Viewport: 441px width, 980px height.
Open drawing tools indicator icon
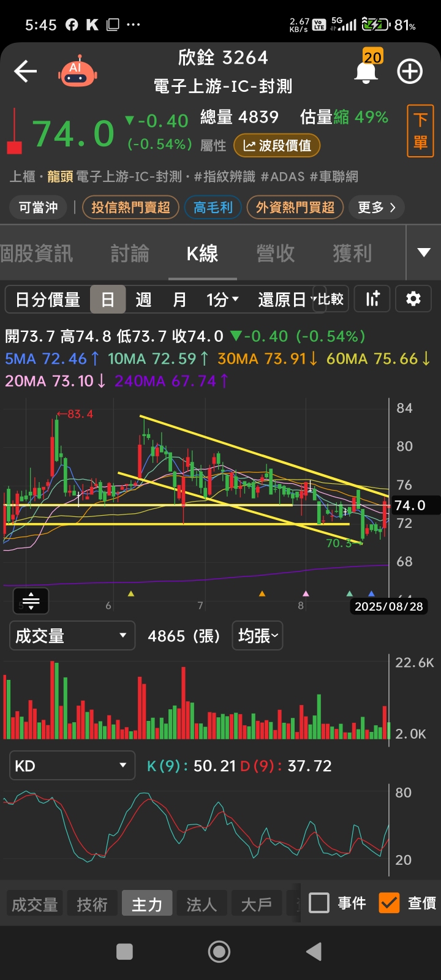[x=372, y=299]
